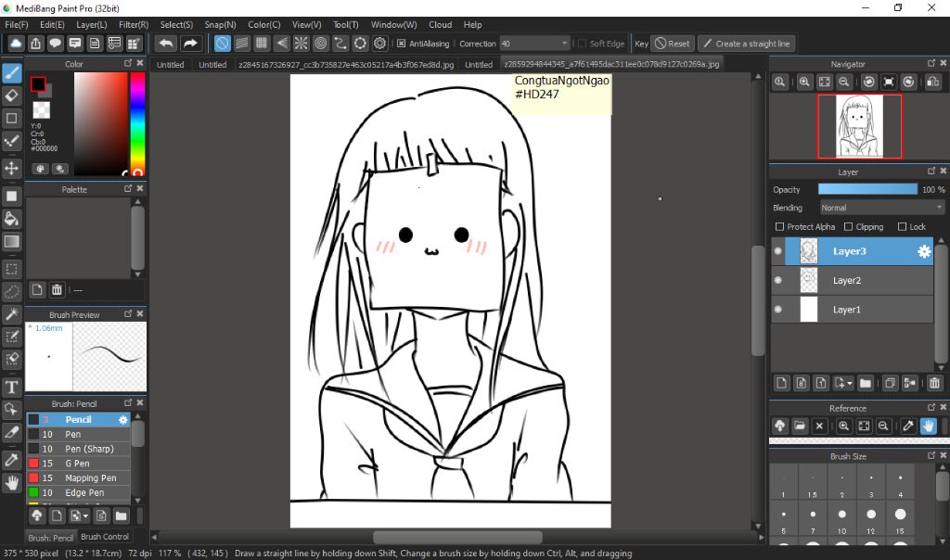Select the Bucket fill tool

pos(11,219)
